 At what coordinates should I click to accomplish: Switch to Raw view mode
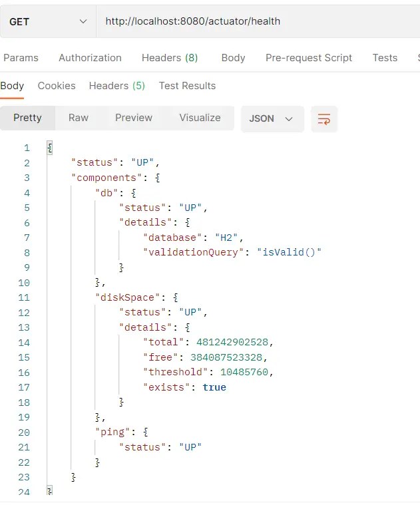[x=79, y=118]
